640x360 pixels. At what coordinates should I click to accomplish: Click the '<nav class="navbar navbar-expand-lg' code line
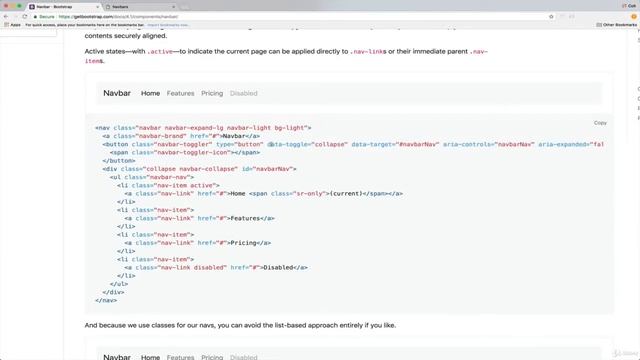pyautogui.click(x=203, y=128)
